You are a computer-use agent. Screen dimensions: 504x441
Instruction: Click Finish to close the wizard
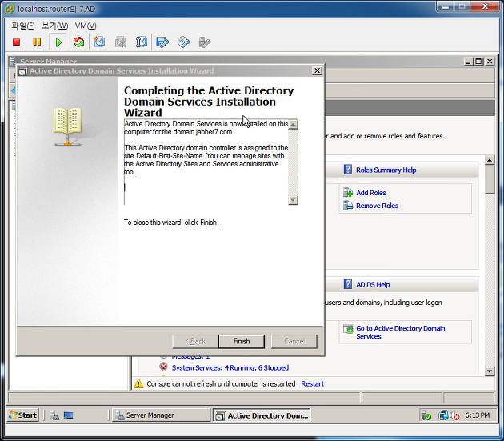pyautogui.click(x=242, y=341)
